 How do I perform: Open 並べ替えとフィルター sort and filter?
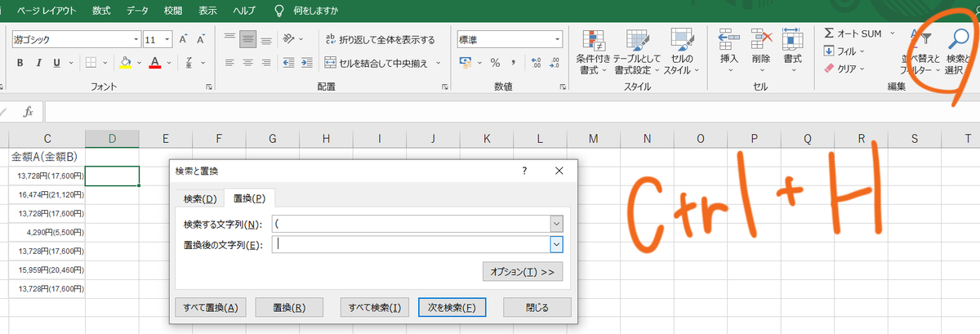click(921, 52)
